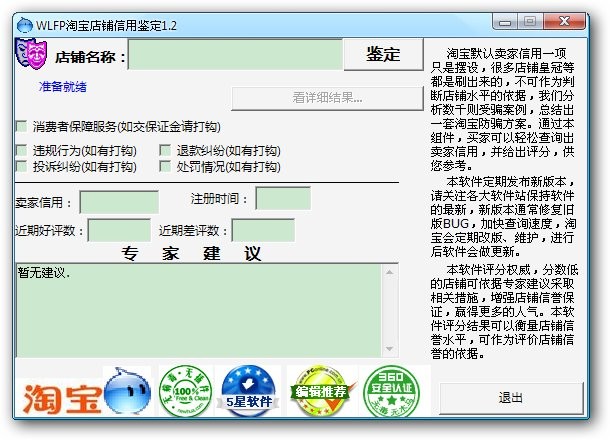Click the disabled maximize window button
The height and width of the screenshot is (440, 610).
point(530,21)
